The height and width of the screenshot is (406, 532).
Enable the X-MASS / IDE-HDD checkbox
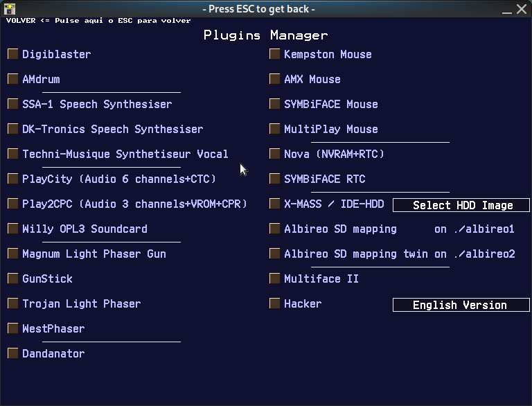(275, 204)
